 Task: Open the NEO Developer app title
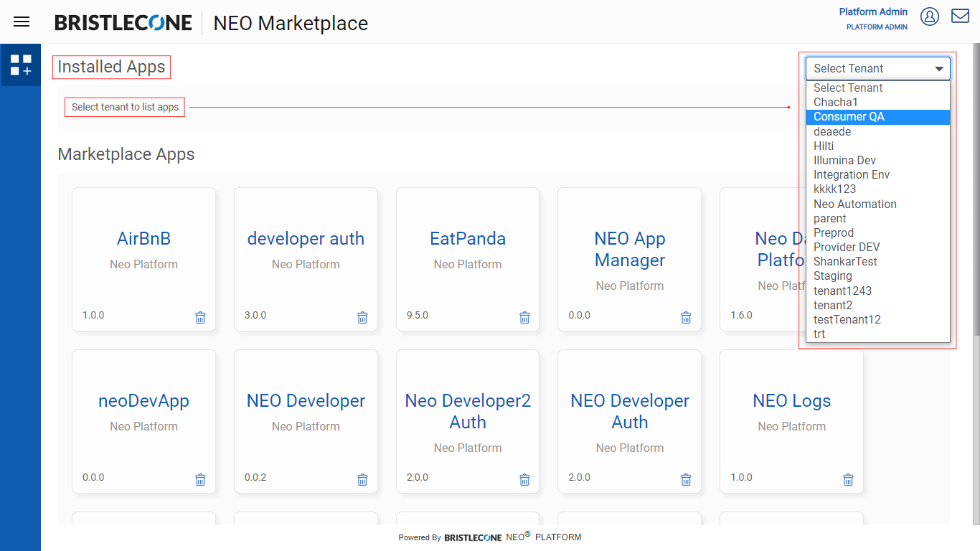tap(306, 401)
